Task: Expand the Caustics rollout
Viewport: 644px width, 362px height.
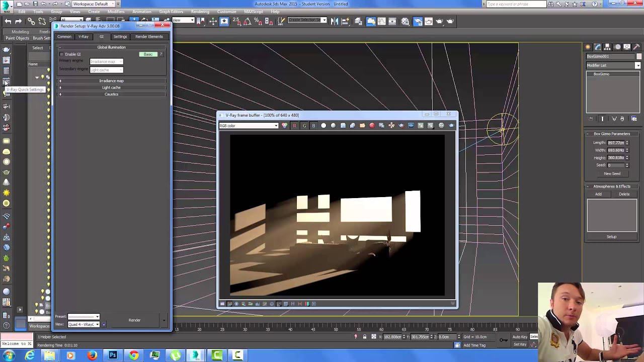Action: tap(111, 95)
